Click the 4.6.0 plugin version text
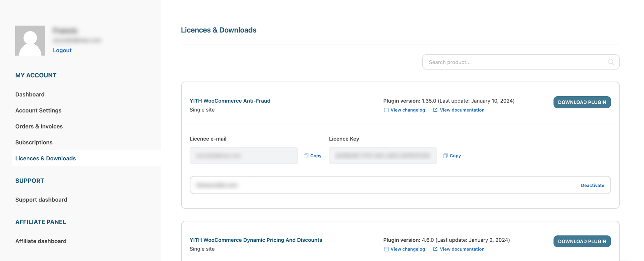 428,240
